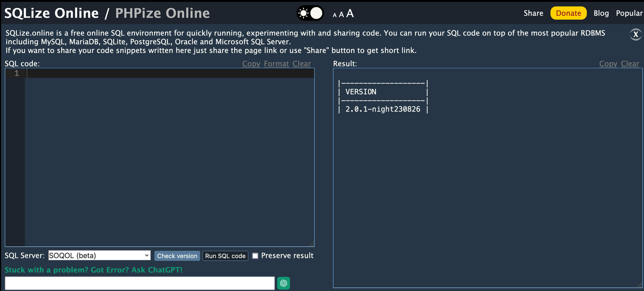Screen dimensions: 644x291
Task: Clear the SQL code editor
Action: pos(302,64)
